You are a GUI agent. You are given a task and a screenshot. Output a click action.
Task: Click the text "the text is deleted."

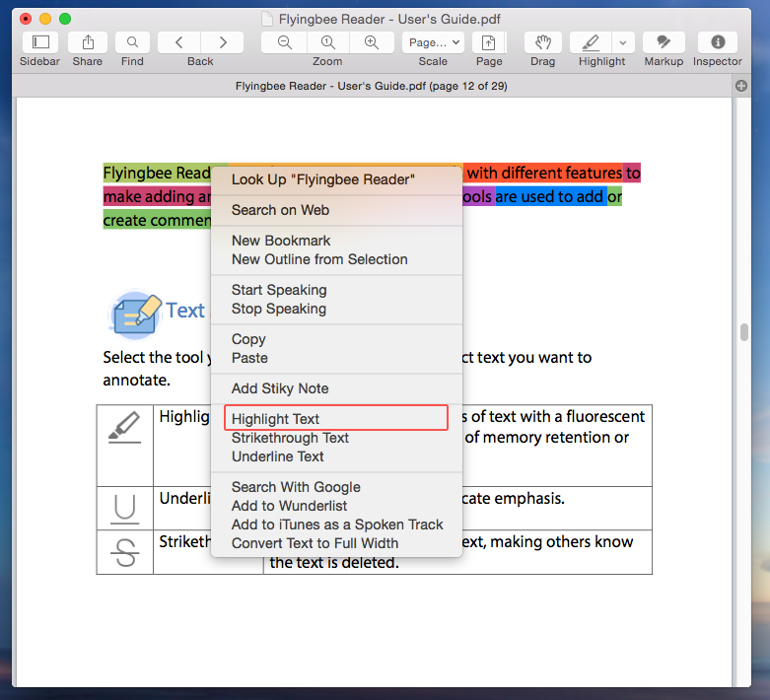334,562
